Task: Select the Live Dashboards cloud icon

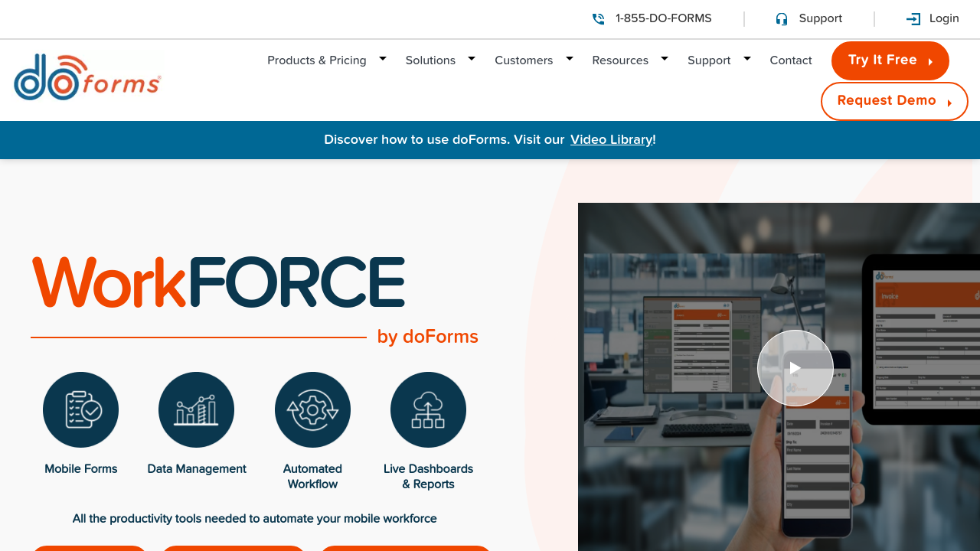Action: click(428, 409)
